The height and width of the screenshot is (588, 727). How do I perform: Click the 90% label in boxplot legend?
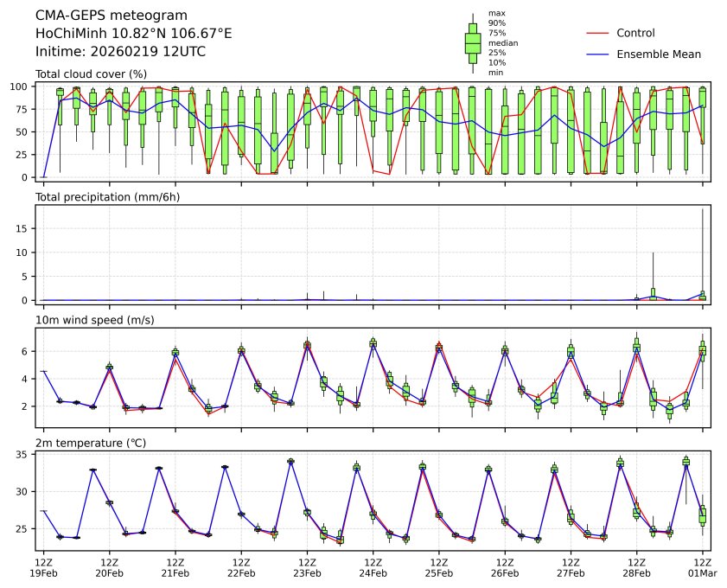[x=495, y=22]
